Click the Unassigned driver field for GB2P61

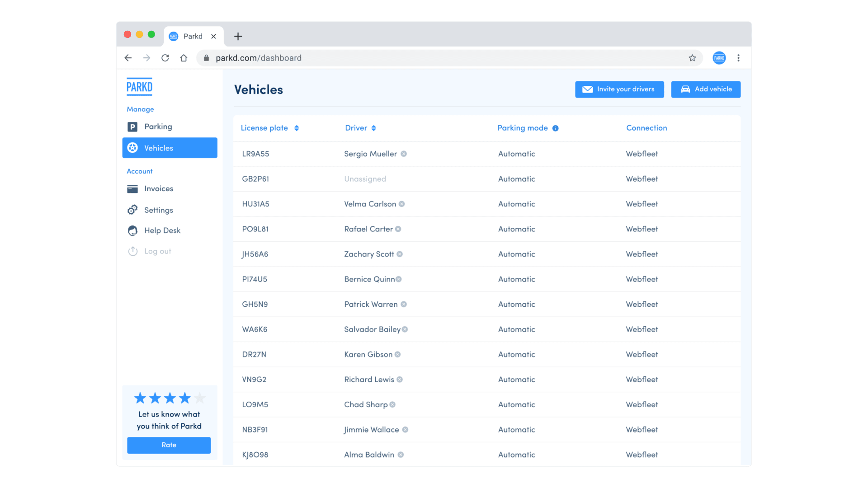pos(365,179)
